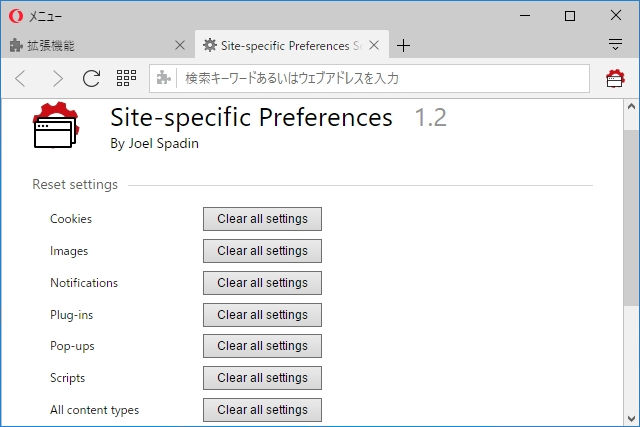This screenshot has height=427, width=640.
Task: Click the 'Site-specific Preferences' heading
Action: point(251,118)
